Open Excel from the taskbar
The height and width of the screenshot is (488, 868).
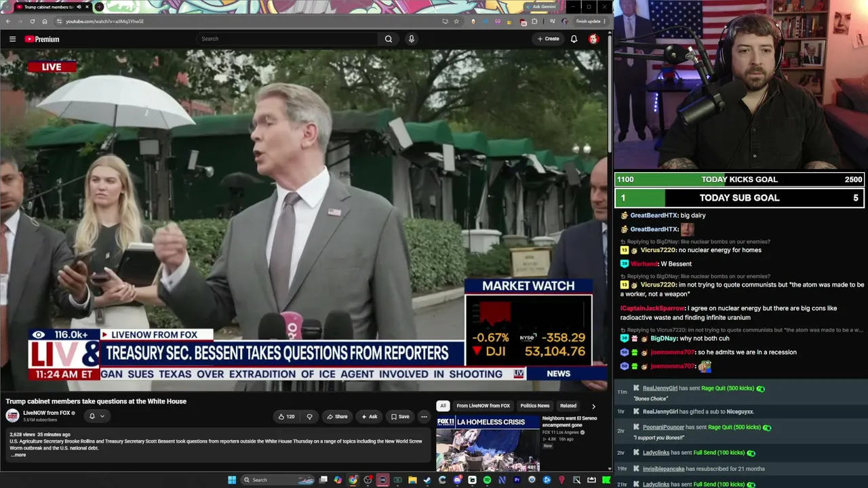pos(397,480)
